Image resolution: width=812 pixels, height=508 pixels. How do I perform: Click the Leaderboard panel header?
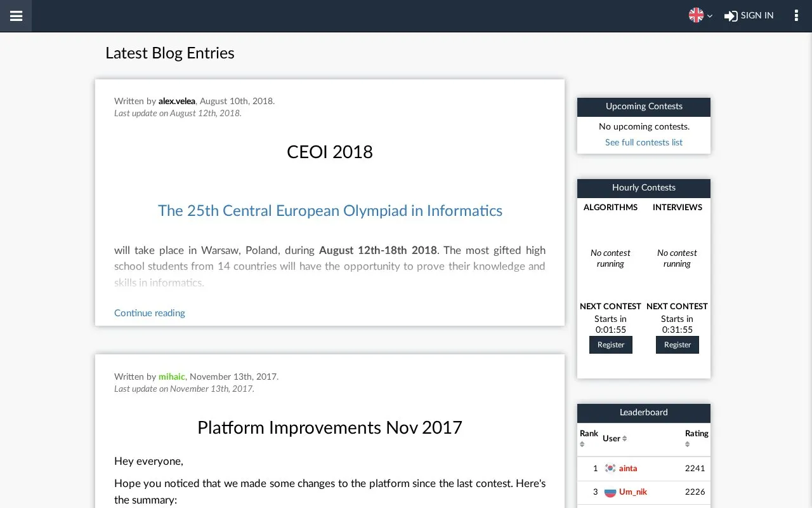[x=644, y=413]
